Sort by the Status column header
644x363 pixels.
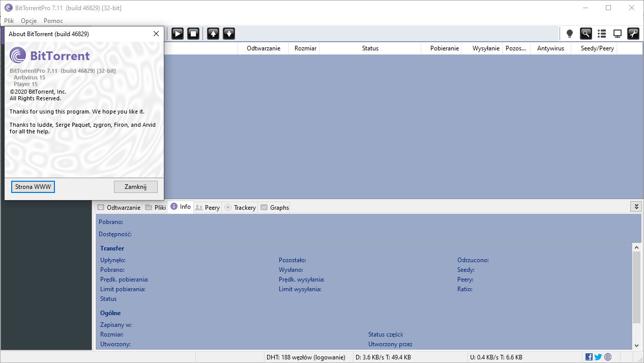tap(370, 48)
